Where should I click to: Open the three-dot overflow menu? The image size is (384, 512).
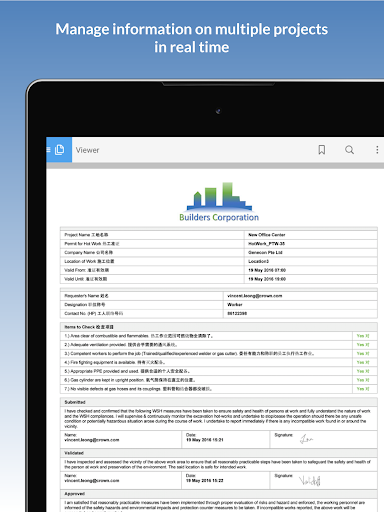[377, 150]
